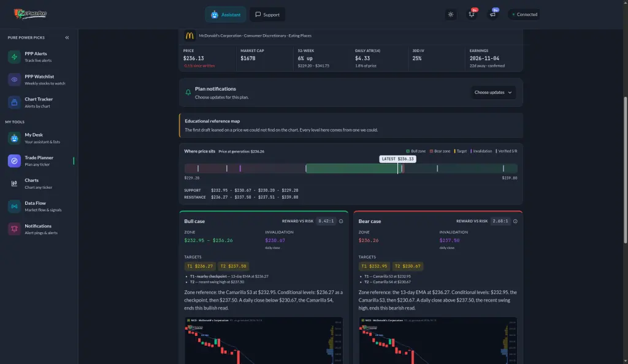This screenshot has height=364, width=628.
Task: Click Bear case 2.68:1 ratio badge
Action: click(x=500, y=221)
